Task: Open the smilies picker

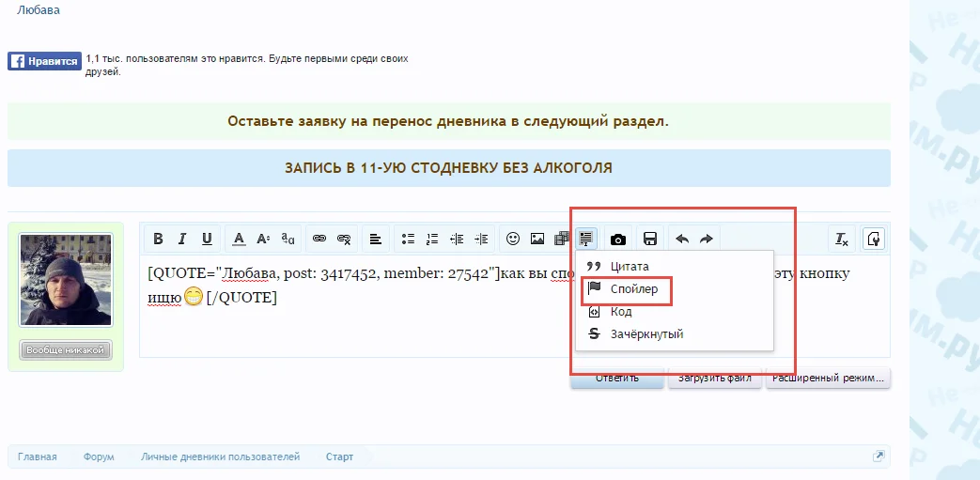Action: 513,239
